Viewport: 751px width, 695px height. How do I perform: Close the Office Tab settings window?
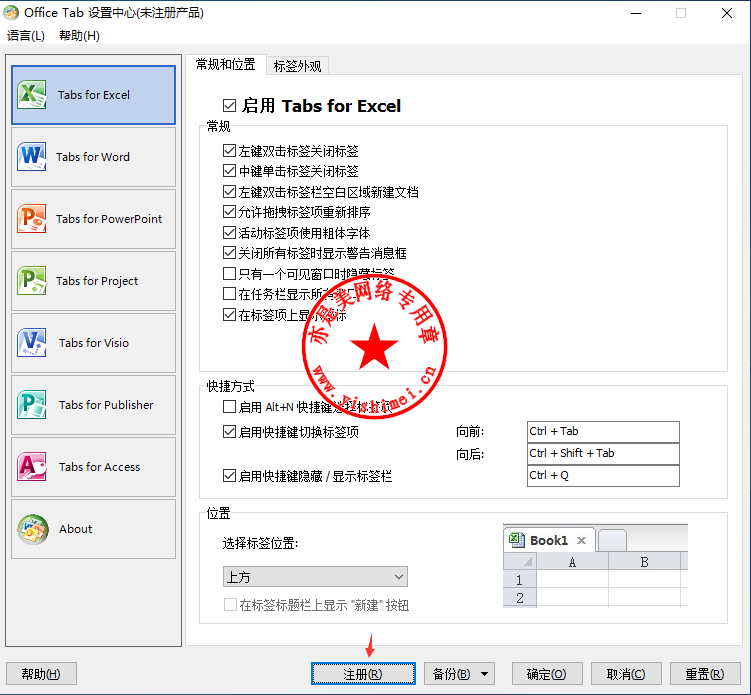tap(727, 13)
